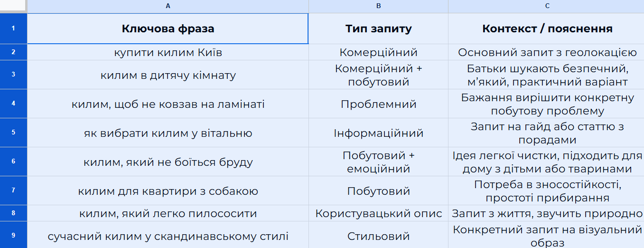Click the 'Проблемний' cell

(x=378, y=104)
